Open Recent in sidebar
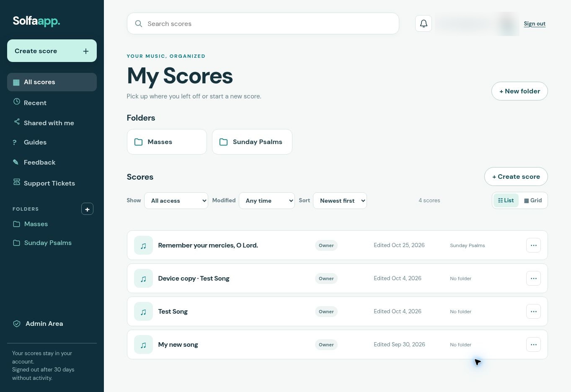The width and height of the screenshot is (571, 392). click(x=52, y=103)
